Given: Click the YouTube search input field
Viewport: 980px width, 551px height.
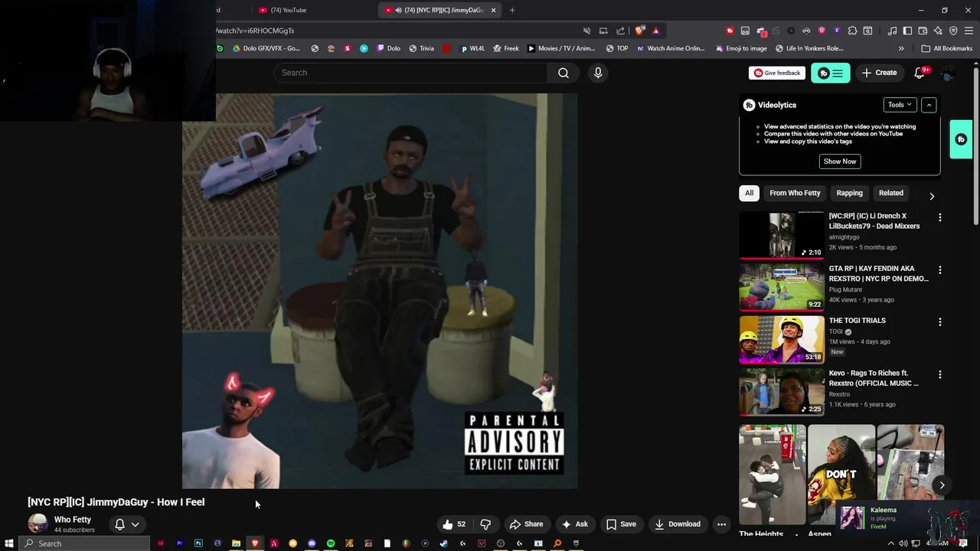Looking at the screenshot, I should [x=410, y=73].
